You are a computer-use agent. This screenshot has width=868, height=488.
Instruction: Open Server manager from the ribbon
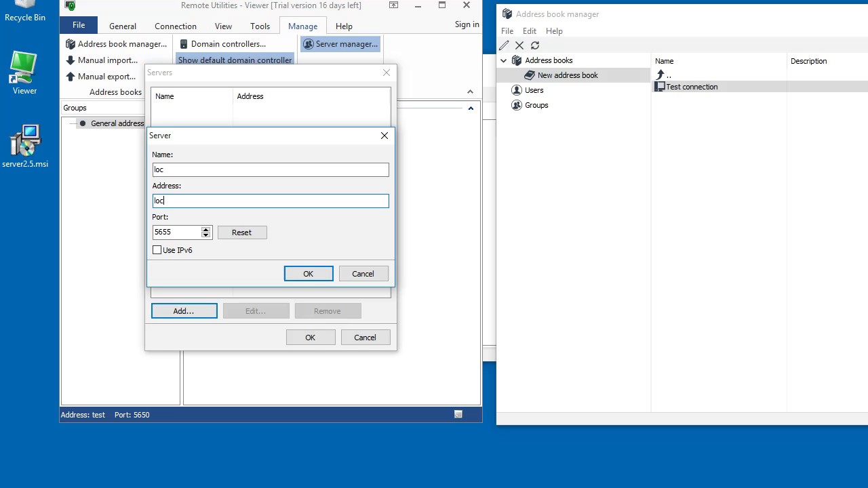pos(340,44)
